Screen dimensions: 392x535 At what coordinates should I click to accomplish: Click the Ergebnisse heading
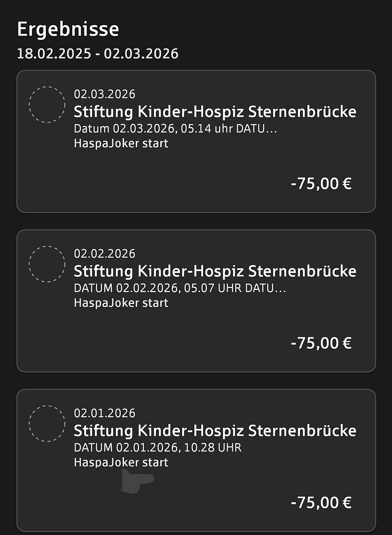click(68, 29)
